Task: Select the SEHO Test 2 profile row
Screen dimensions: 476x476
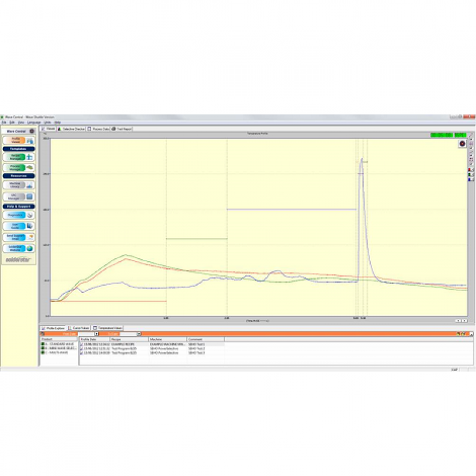Action: click(x=152, y=349)
